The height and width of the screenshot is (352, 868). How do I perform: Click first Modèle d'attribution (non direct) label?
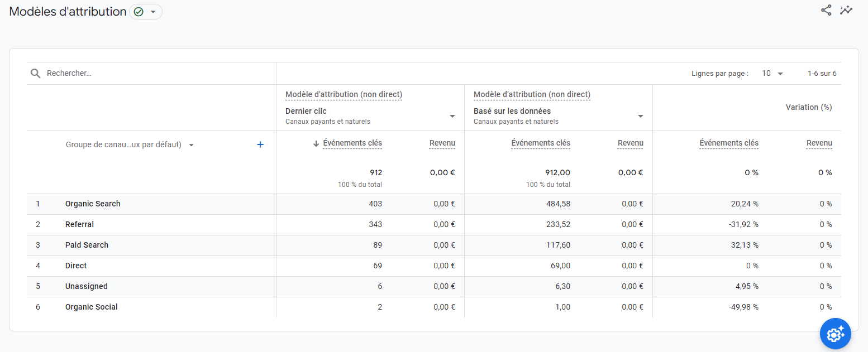pyautogui.click(x=344, y=94)
